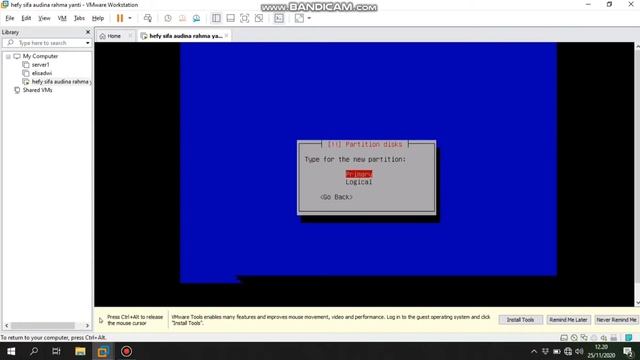
Task: Choose Primary partition type
Action: coord(359,174)
